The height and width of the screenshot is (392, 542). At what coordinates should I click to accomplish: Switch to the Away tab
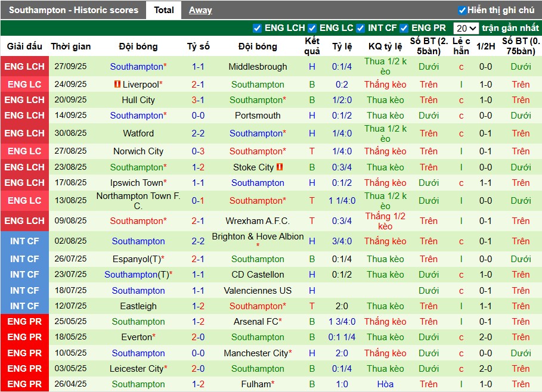tap(200, 10)
